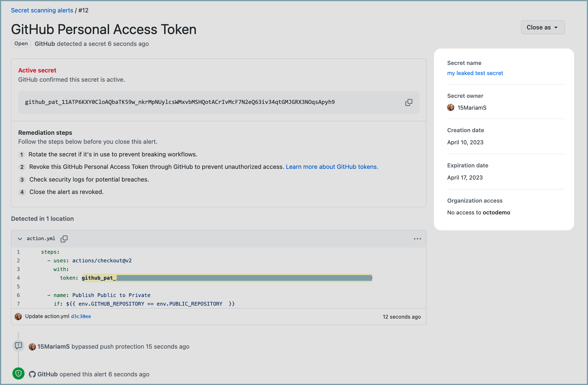
Task: Click the 15MariamS avatar under Secret owner
Action: click(x=451, y=108)
